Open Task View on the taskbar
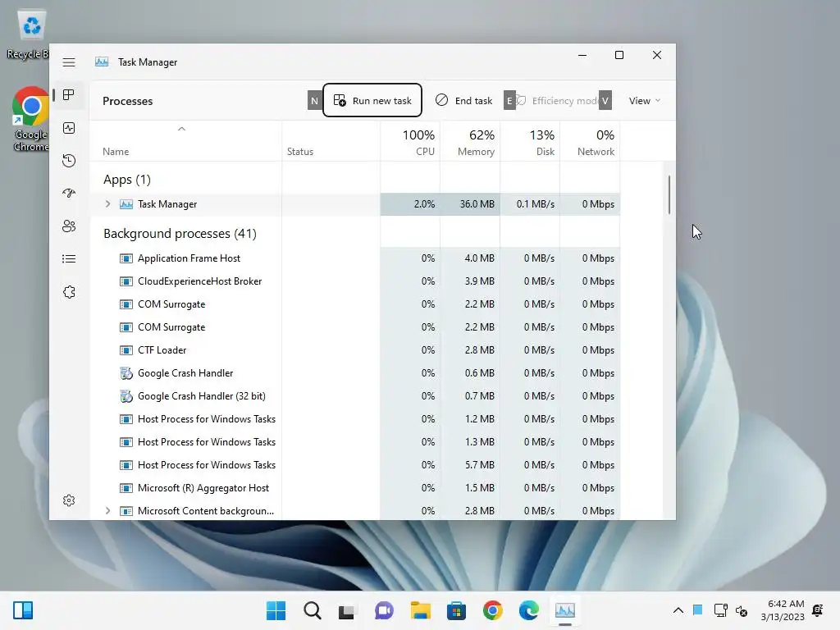This screenshot has height=630, width=840. 347,611
